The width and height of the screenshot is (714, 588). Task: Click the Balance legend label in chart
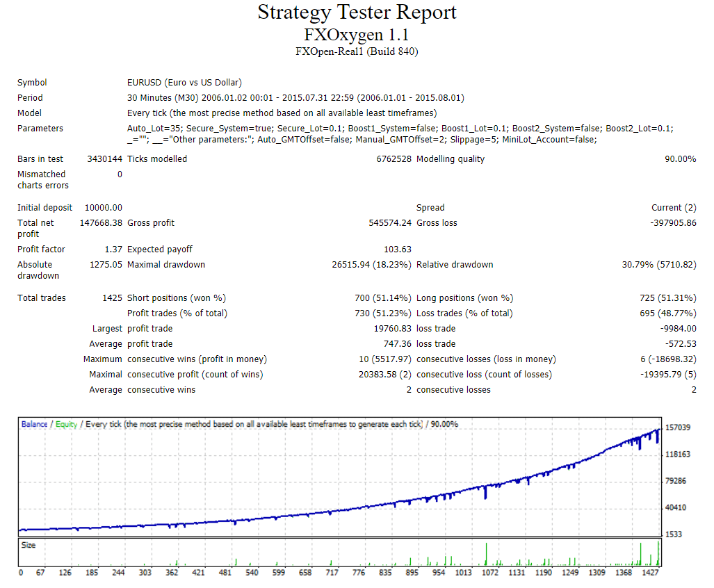click(x=34, y=424)
